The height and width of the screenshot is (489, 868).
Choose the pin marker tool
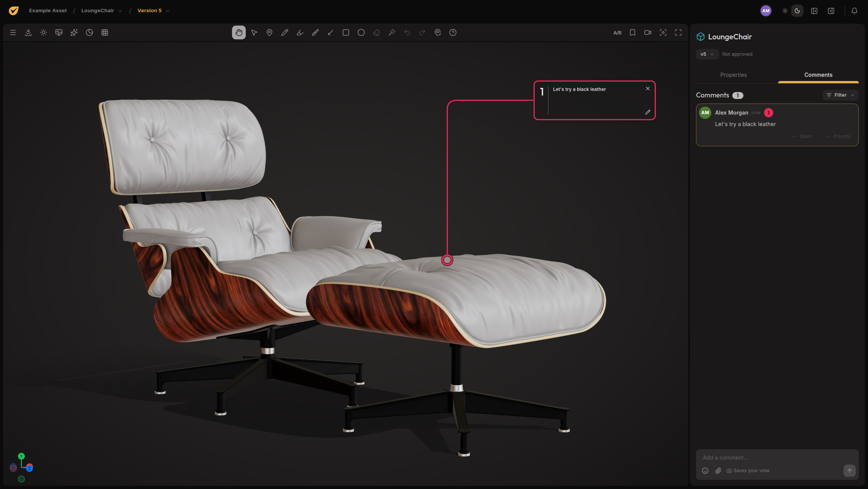[269, 32]
